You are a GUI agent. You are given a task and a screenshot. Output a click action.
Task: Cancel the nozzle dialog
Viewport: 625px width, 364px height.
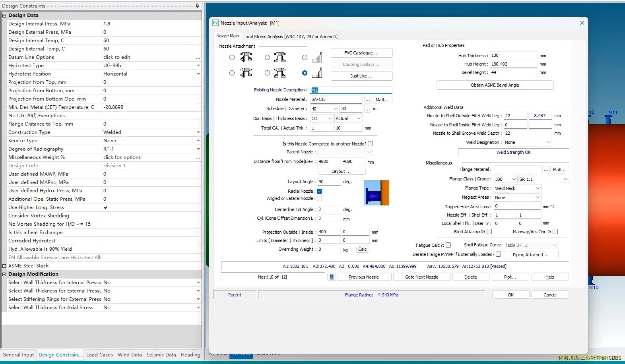(x=550, y=295)
